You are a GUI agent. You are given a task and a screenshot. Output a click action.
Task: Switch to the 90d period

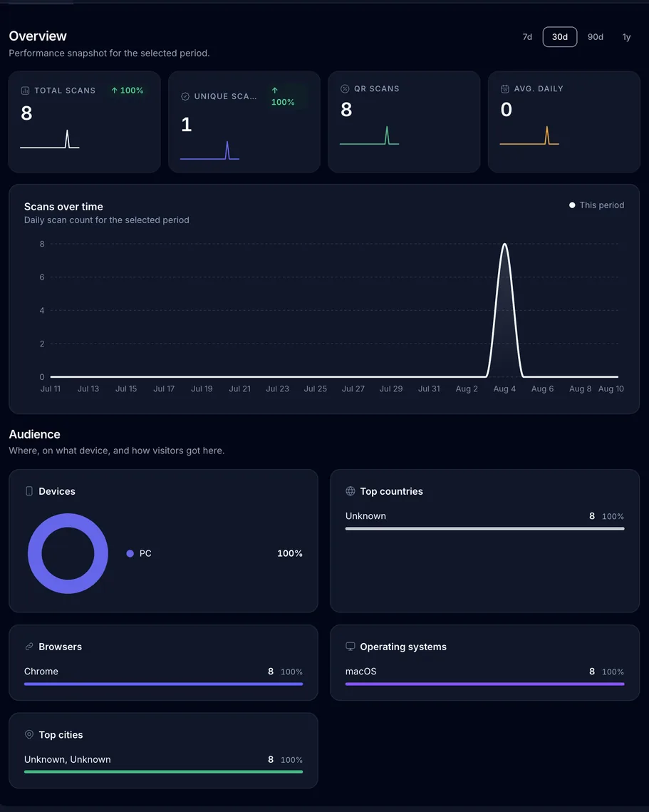point(595,37)
